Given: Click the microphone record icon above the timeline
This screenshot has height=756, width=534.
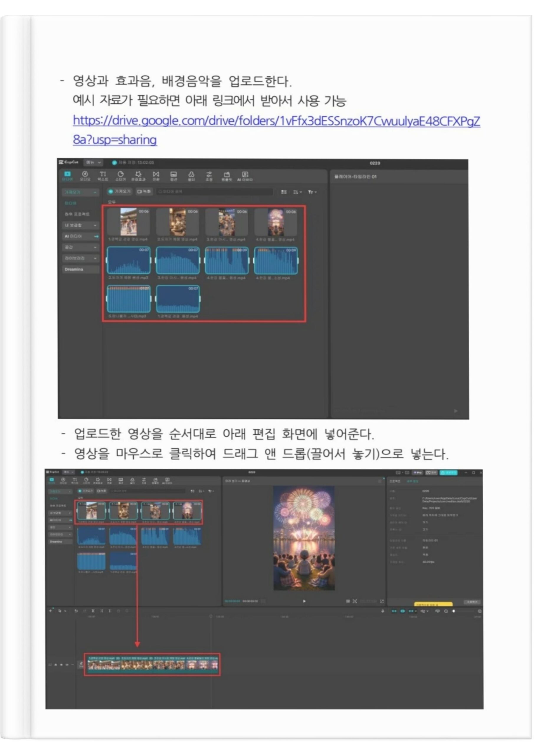Looking at the screenshot, I should pyautogui.click(x=383, y=611).
